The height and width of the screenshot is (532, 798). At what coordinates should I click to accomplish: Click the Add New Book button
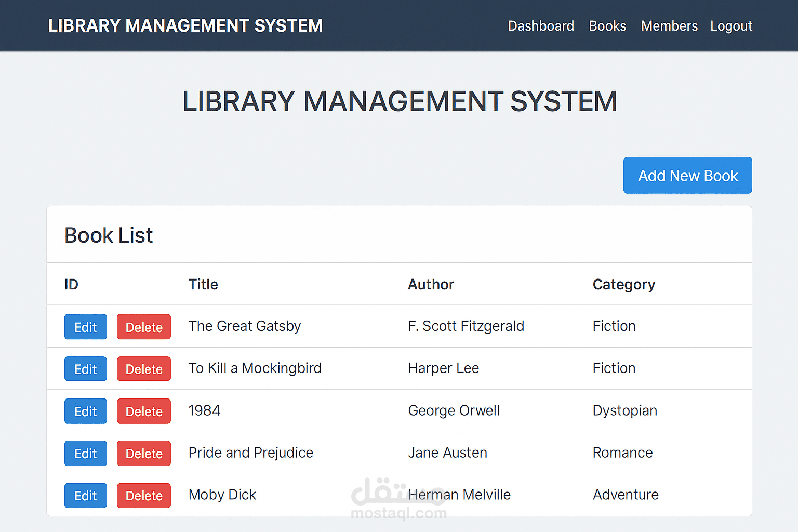(x=687, y=176)
